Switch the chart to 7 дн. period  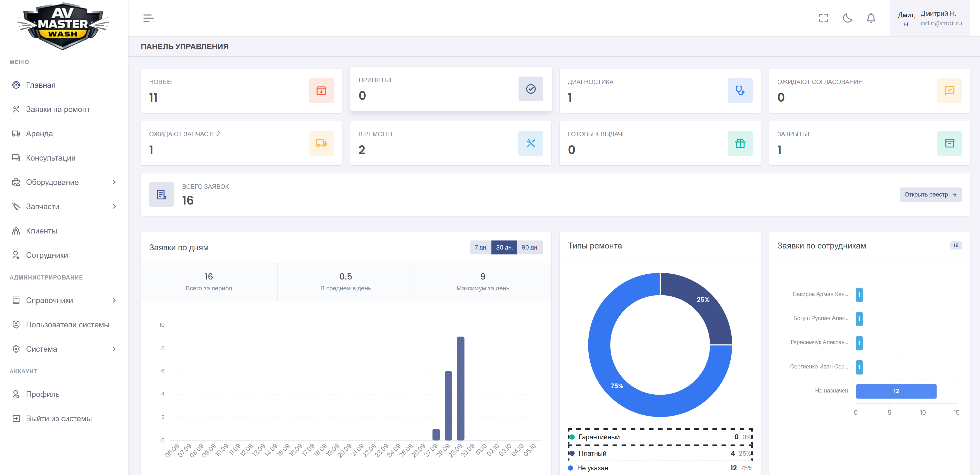point(481,247)
